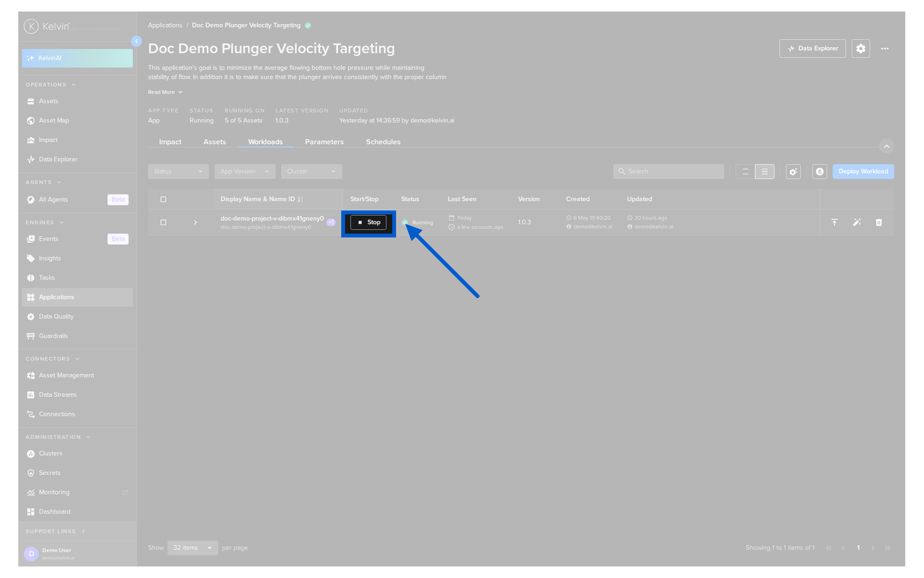This screenshot has height=578, width=924.
Task: Click the Kelvin logo icon
Action: 31,26
